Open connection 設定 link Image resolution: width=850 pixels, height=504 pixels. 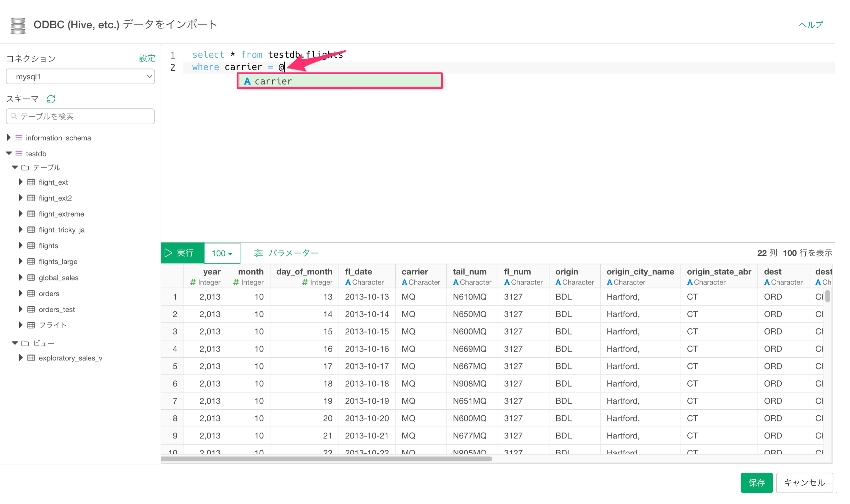tap(147, 58)
